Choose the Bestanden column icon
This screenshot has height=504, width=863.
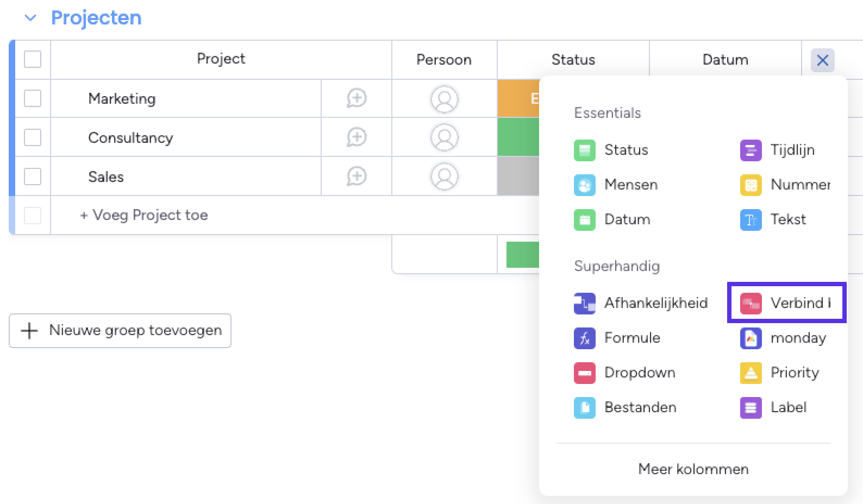click(x=584, y=407)
